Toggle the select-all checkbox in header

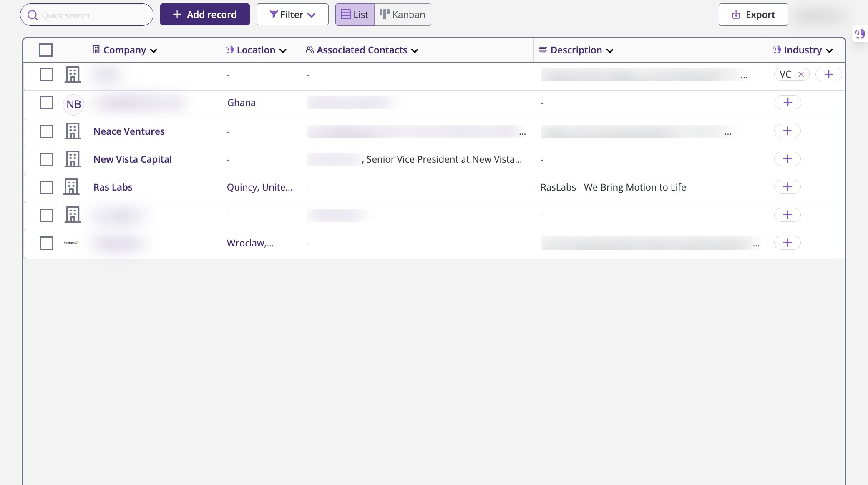[x=46, y=50]
